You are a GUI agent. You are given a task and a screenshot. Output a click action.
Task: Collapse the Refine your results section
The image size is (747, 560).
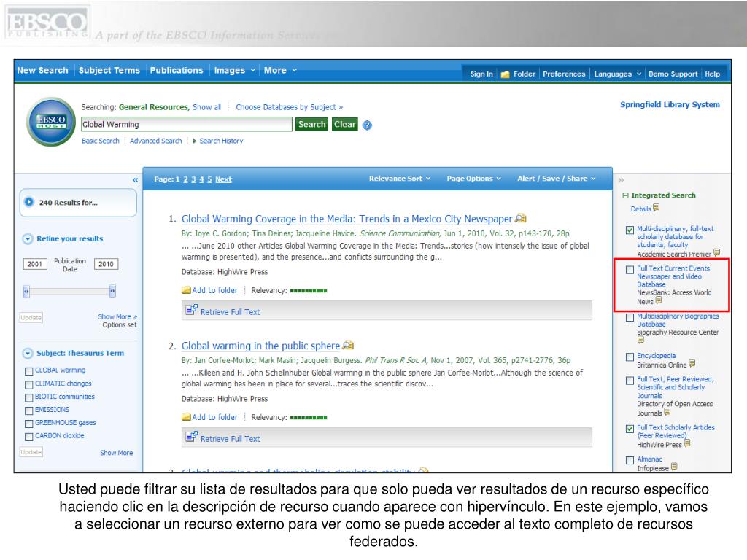[28, 238]
